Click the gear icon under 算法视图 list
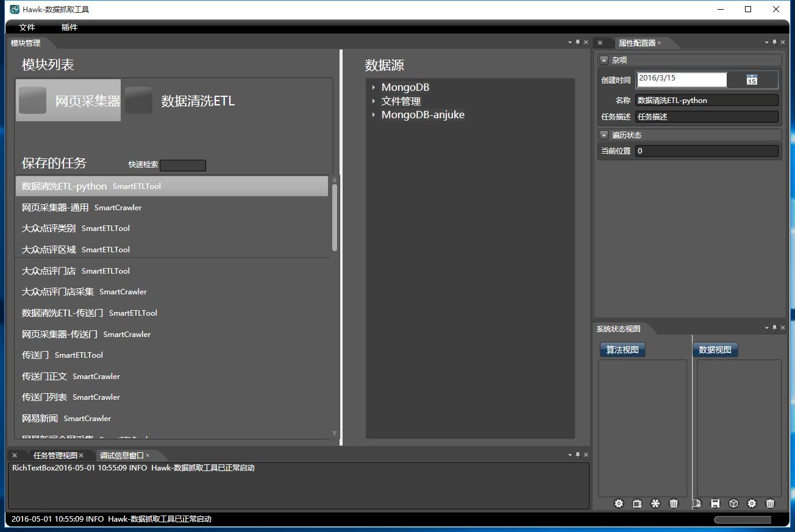The height and width of the screenshot is (532, 795). point(619,503)
